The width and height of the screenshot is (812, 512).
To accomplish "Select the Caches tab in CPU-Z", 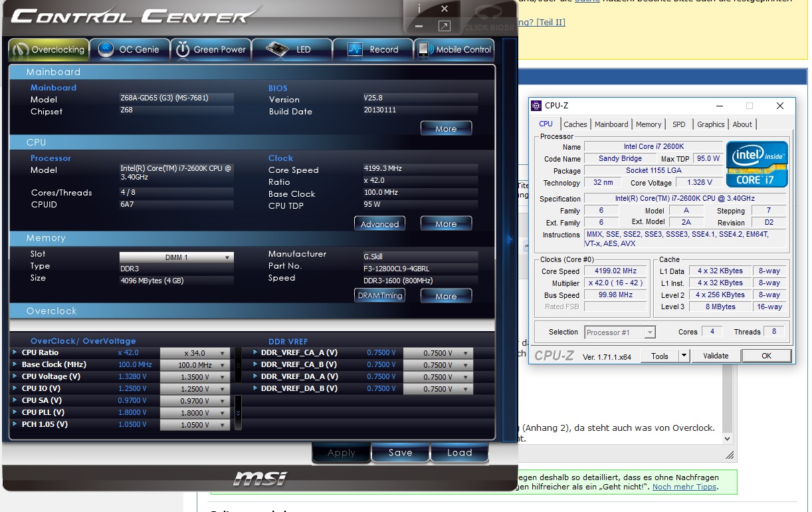I will 575,124.
